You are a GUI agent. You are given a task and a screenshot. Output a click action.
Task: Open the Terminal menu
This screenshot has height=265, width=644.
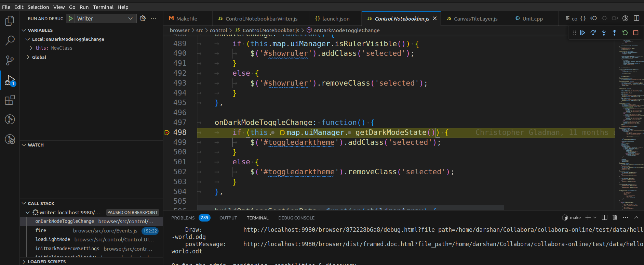(103, 7)
